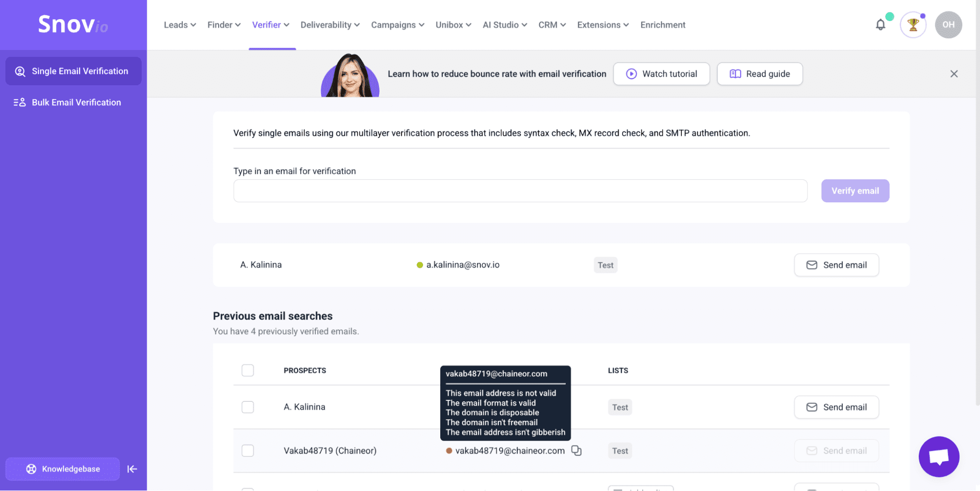
Task: Collapse the sidebar with arrow icon
Action: (x=132, y=469)
